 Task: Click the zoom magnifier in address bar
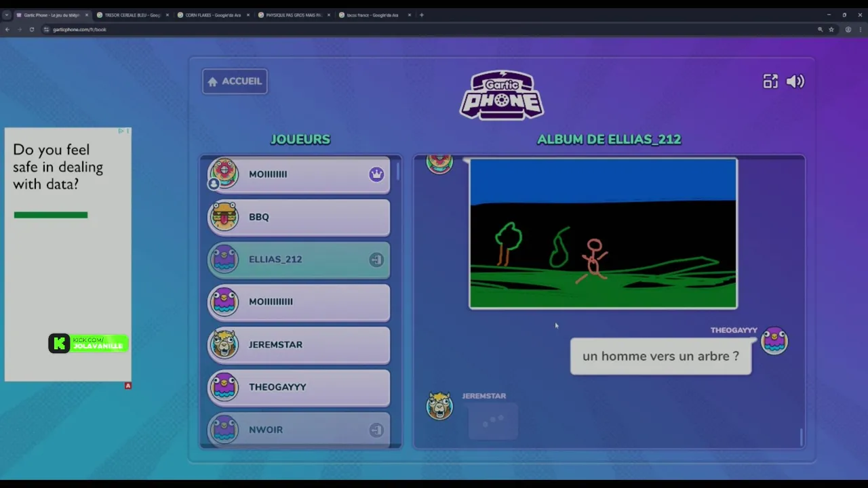click(x=820, y=29)
